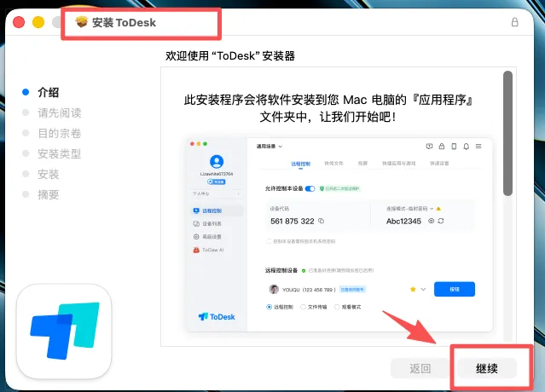
Task: Open 设备列表 item in preview sidebar
Action: point(217,223)
